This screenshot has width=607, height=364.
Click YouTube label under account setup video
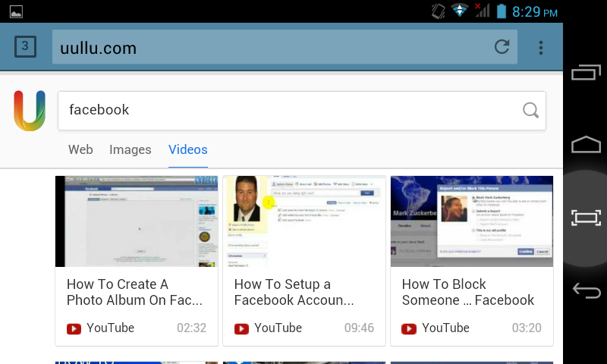[278, 328]
